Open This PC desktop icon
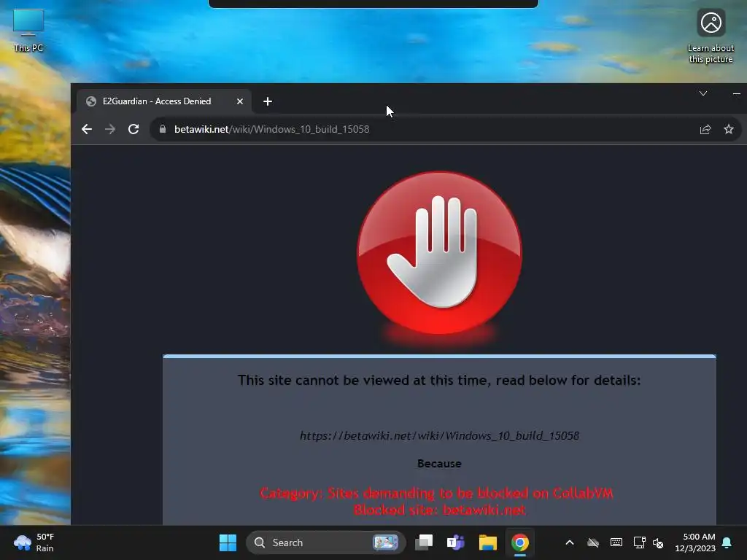The width and height of the screenshot is (747, 560). click(28, 31)
